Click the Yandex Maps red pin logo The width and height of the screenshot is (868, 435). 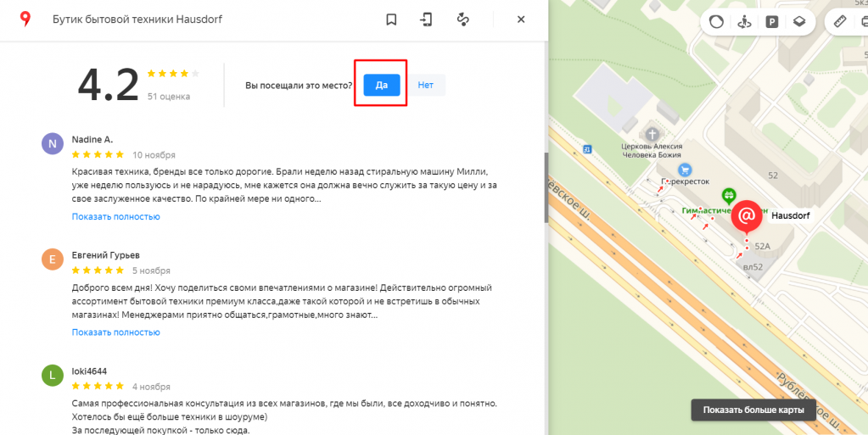25,19
